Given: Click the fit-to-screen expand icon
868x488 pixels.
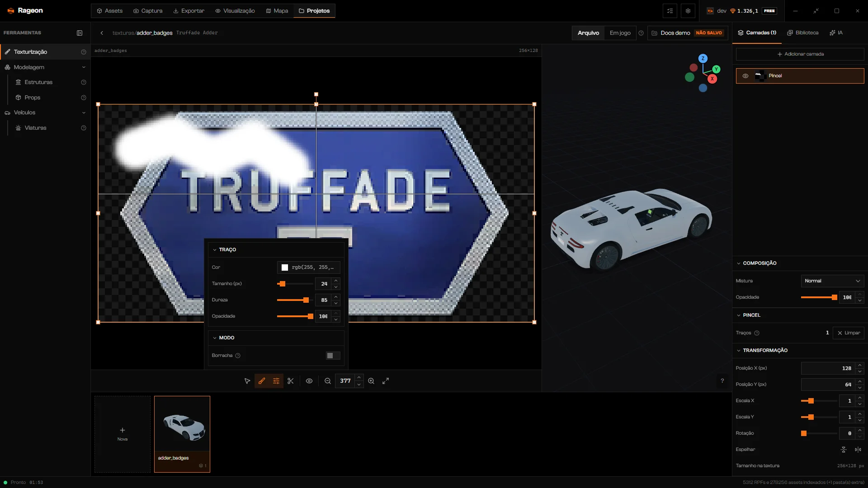Looking at the screenshot, I should (x=386, y=381).
